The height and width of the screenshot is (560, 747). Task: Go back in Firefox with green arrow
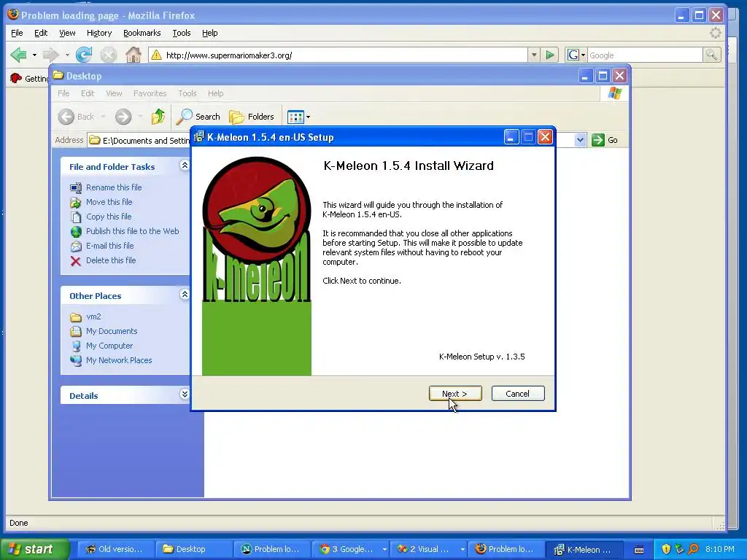(x=18, y=55)
